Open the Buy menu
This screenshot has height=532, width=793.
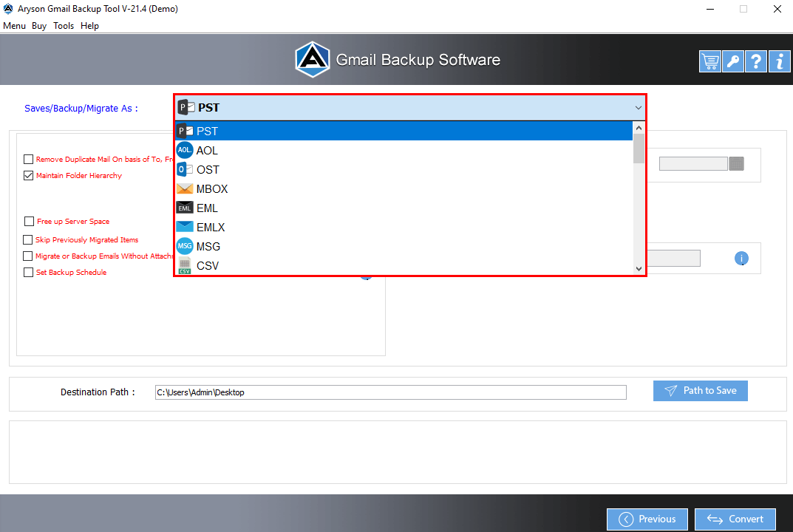click(x=39, y=26)
